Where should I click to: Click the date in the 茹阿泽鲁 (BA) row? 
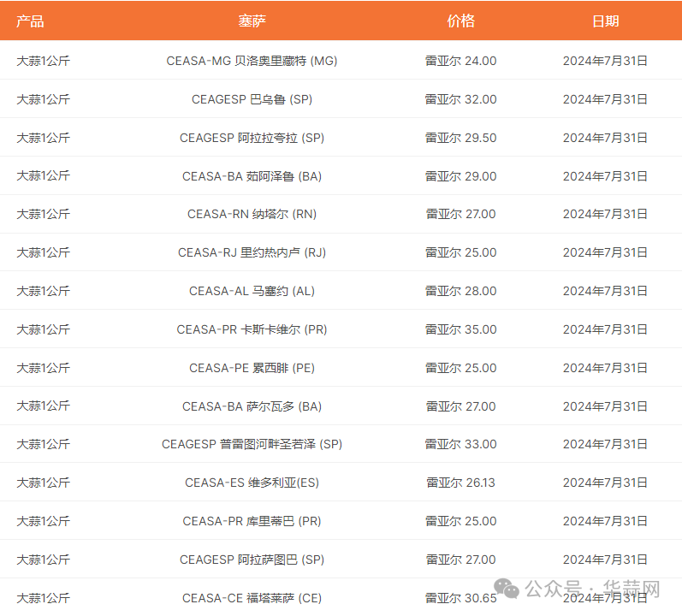point(605,176)
